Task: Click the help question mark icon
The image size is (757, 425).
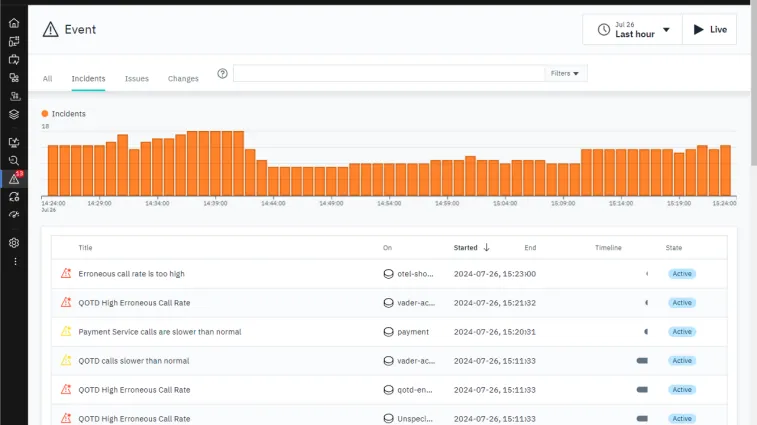Action: pos(222,73)
